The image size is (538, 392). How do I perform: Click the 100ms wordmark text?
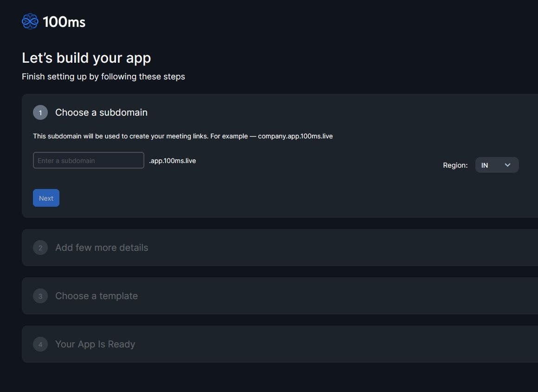point(64,22)
